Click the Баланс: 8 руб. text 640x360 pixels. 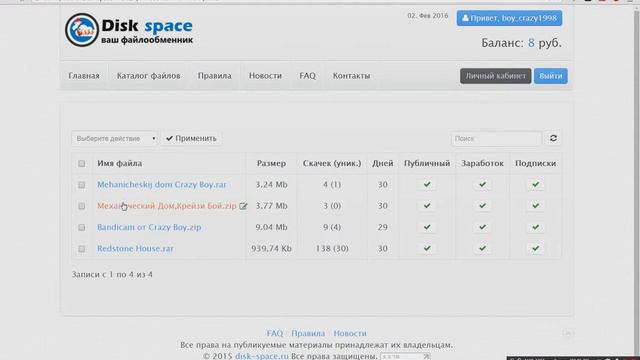[521, 43]
